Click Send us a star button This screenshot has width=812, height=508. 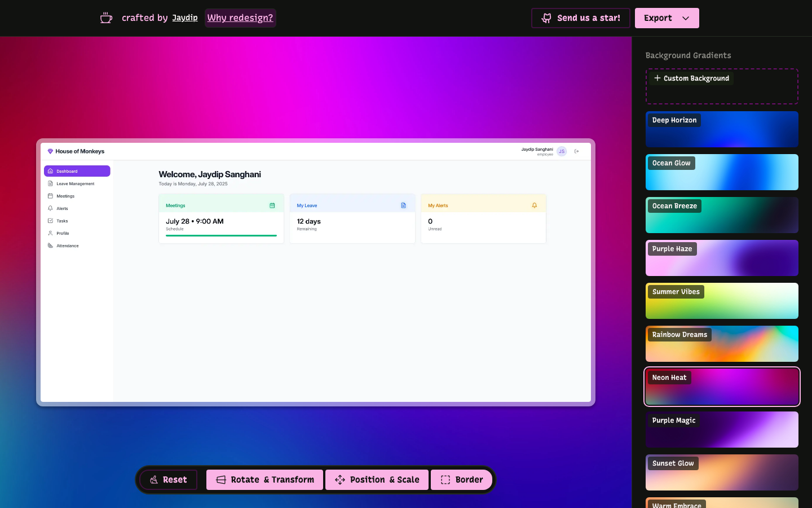(x=581, y=18)
